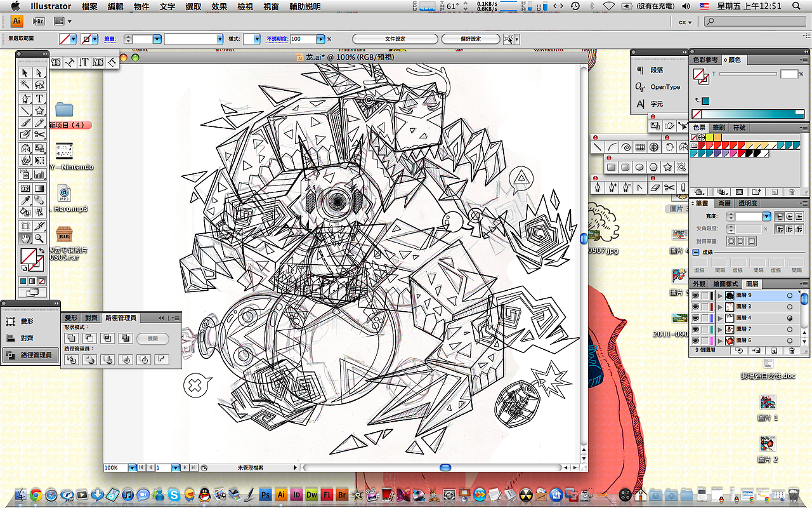
Task: Open the 樣式 style dropdown
Action: [x=256, y=39]
